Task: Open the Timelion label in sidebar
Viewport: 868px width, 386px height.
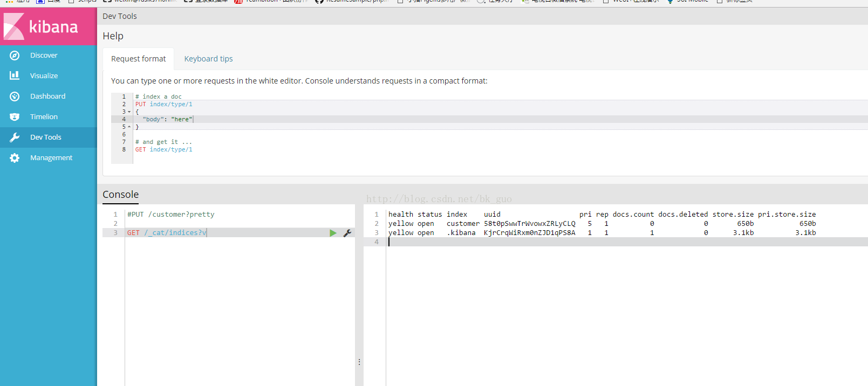Action: pos(44,117)
